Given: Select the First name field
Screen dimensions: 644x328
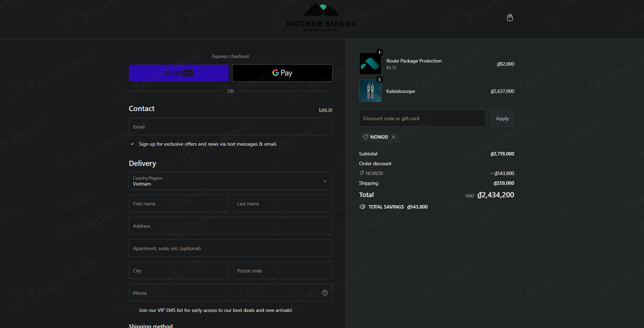Looking at the screenshot, I should 178,204.
